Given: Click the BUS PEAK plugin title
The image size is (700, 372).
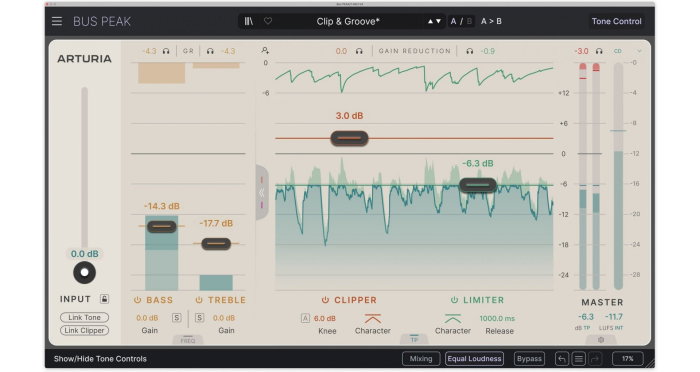Looking at the screenshot, I should [102, 21].
